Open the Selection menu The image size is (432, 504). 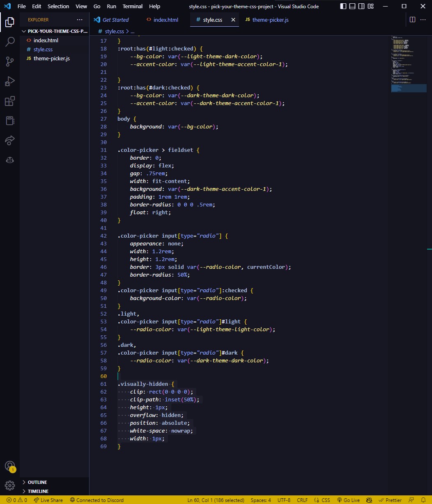coord(58,6)
